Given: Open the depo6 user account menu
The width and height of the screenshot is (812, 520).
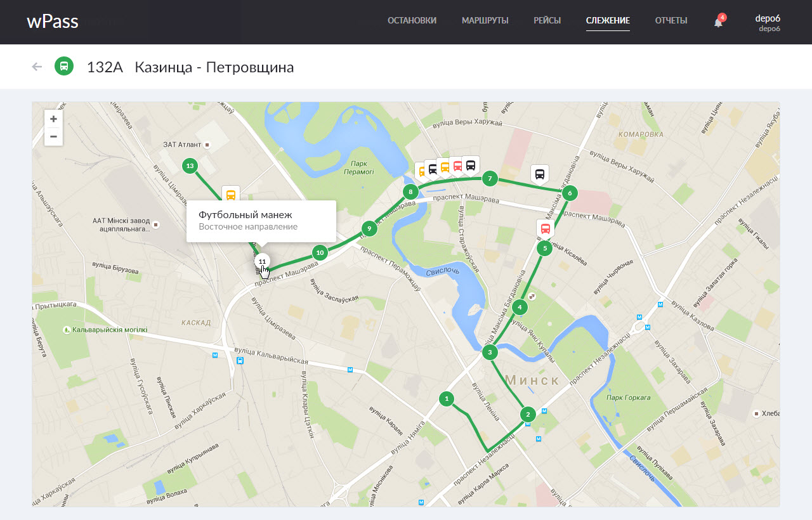Looking at the screenshot, I should [x=768, y=23].
